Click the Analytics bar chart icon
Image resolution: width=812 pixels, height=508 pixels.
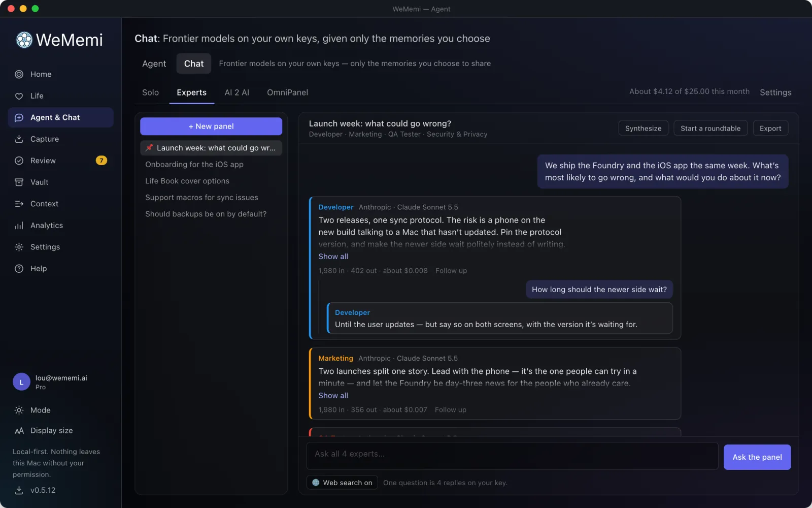pos(19,226)
